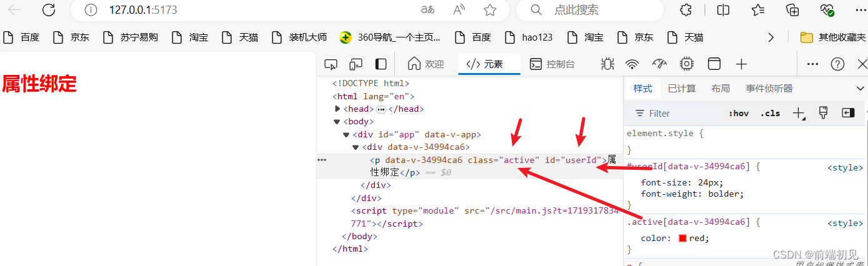This screenshot has width=868, height=266.
Task: Open the 苏宁易购 bookmark
Action: click(x=130, y=37)
